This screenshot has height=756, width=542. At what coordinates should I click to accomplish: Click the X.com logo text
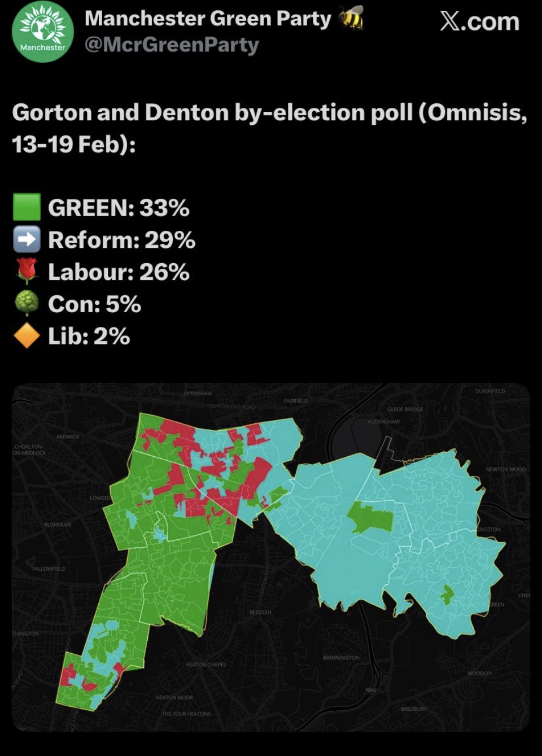[x=479, y=21]
